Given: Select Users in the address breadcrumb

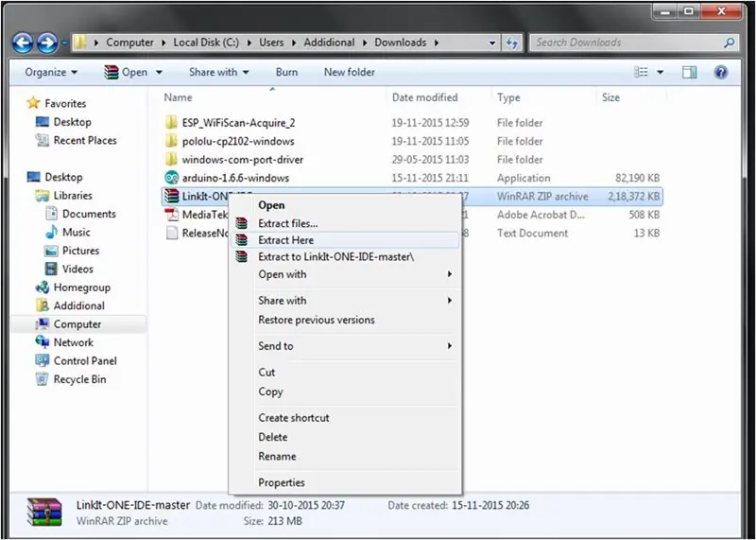Looking at the screenshot, I should (x=271, y=43).
